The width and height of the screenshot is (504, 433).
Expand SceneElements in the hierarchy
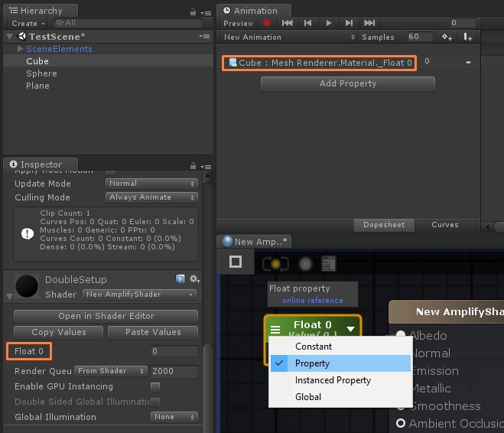pyautogui.click(x=20, y=48)
